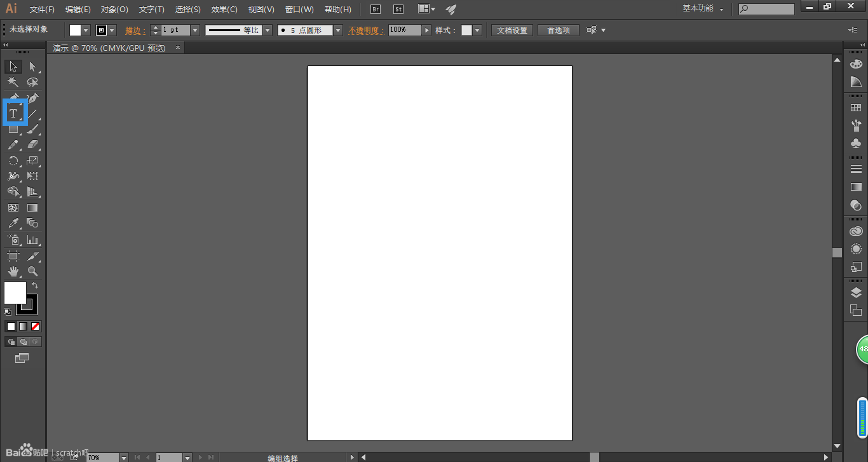Select the Hand tool
Image resolution: width=868 pixels, height=462 pixels.
(13, 271)
